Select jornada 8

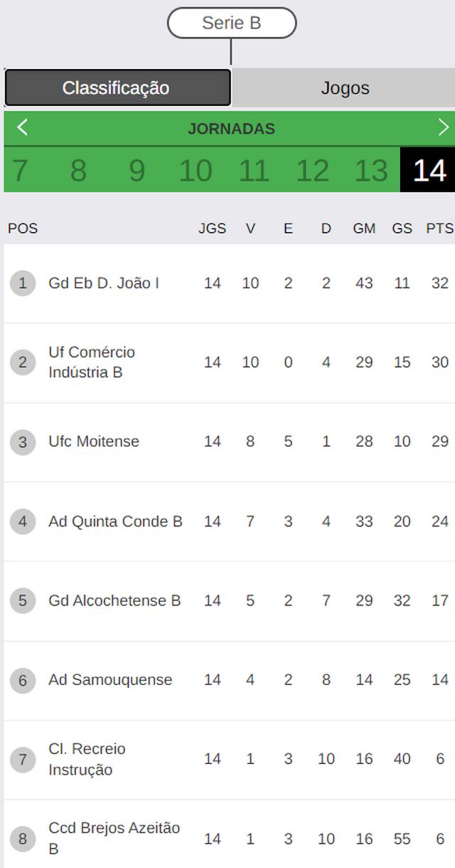(78, 171)
